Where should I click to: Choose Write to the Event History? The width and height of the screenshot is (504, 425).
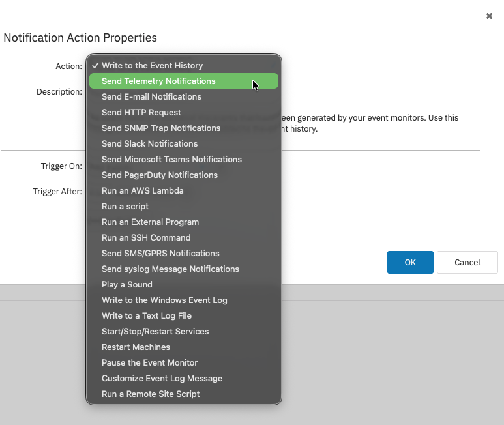[x=152, y=66]
